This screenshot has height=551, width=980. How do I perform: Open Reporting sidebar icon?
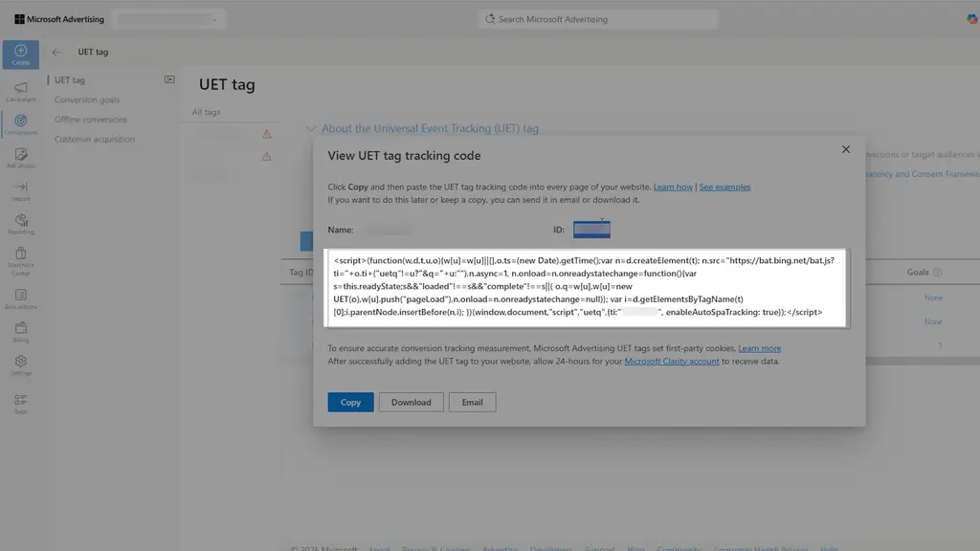[x=21, y=224]
